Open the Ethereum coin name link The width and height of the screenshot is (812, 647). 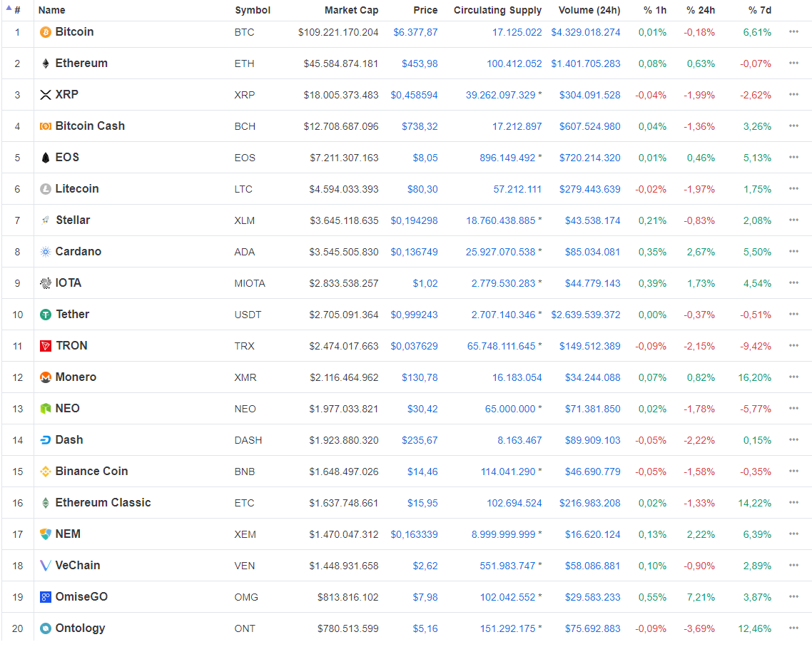[x=81, y=63]
